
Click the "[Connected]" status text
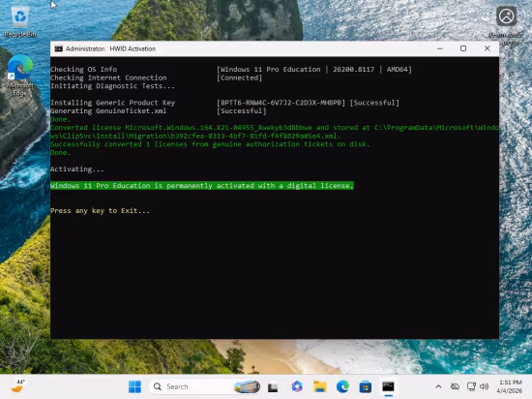tap(240, 77)
